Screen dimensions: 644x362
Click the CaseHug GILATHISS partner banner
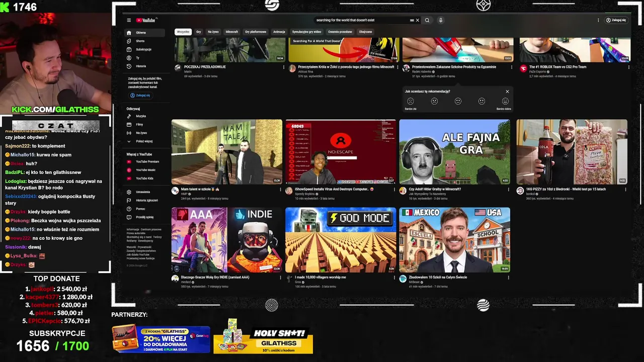161,338
